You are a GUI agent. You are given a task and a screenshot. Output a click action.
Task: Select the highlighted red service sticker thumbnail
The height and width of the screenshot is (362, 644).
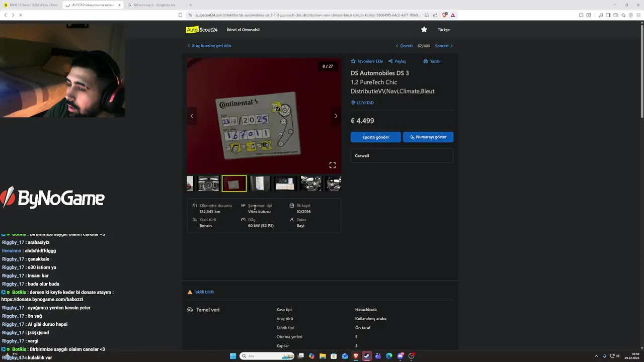click(x=234, y=184)
